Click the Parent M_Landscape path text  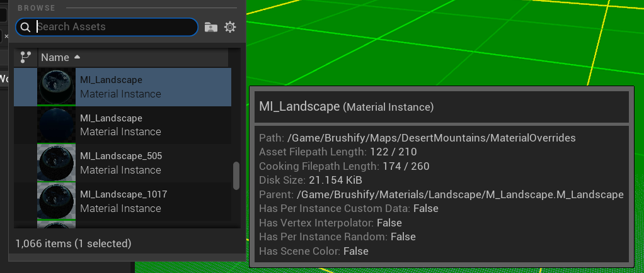pos(461,195)
